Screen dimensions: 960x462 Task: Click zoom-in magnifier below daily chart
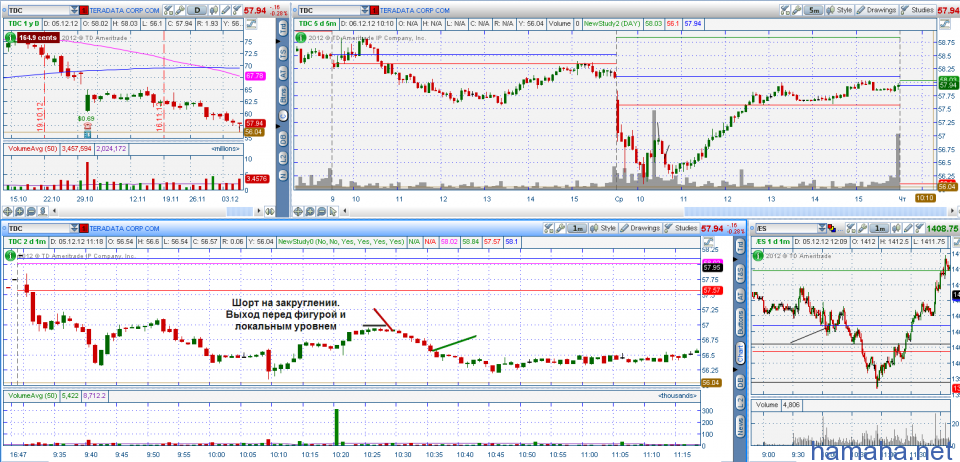point(20,211)
